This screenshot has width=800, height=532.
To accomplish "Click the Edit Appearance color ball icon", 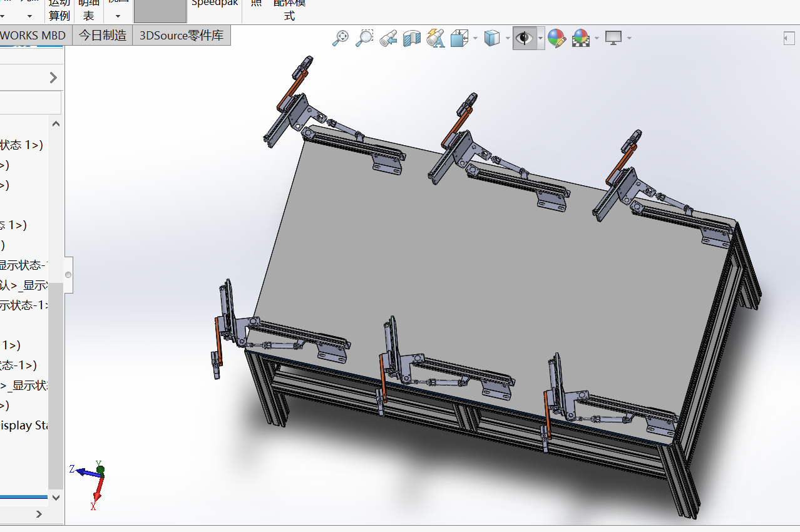I will point(556,38).
